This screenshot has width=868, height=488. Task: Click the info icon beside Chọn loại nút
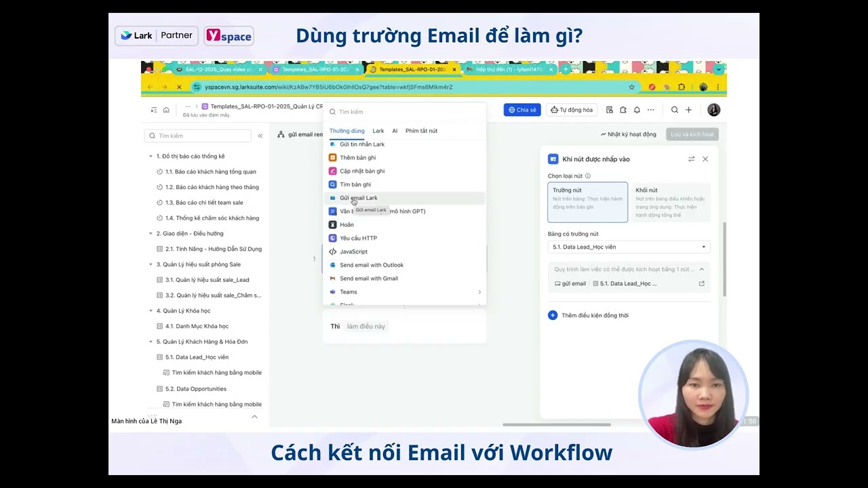[588, 176]
